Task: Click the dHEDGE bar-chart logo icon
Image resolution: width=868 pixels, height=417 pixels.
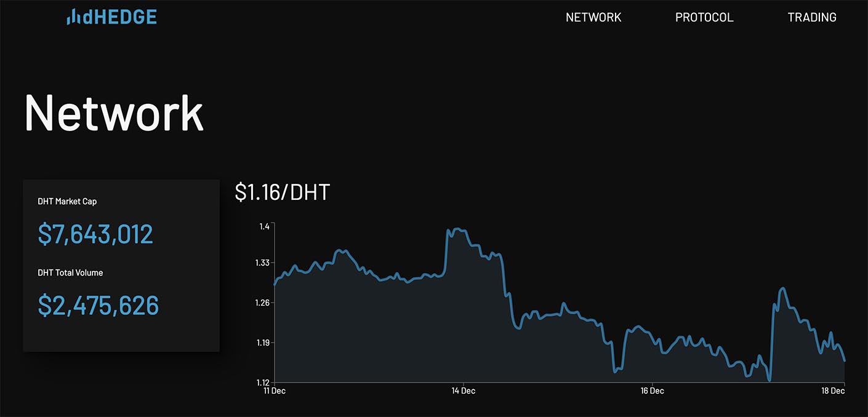Action: pos(74,17)
